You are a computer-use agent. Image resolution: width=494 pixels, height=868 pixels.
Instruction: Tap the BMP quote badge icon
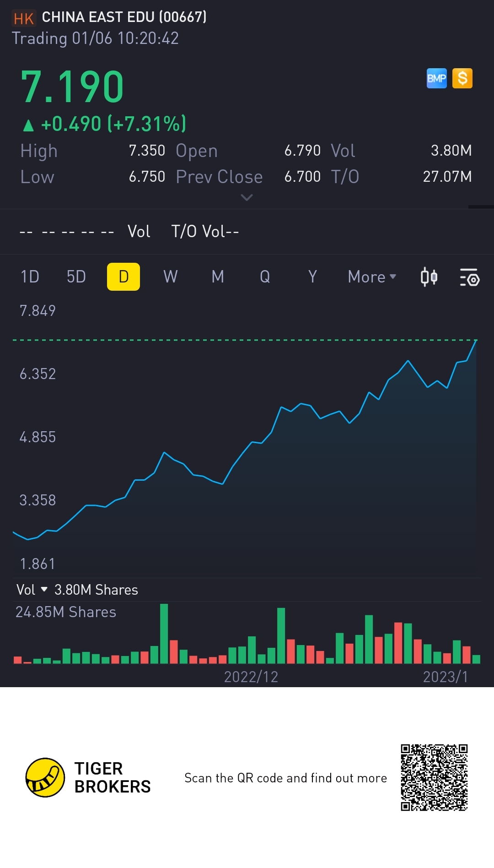tap(436, 78)
